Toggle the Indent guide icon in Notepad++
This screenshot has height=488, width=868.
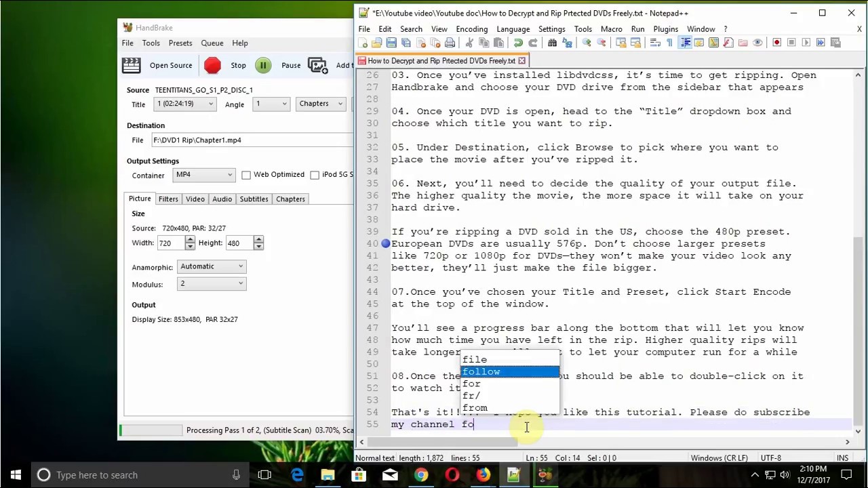(686, 43)
